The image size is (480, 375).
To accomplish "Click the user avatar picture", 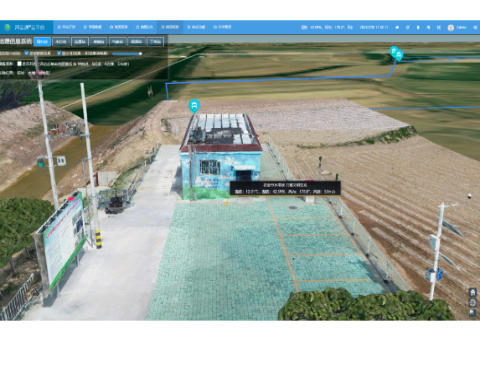I will point(451,27).
